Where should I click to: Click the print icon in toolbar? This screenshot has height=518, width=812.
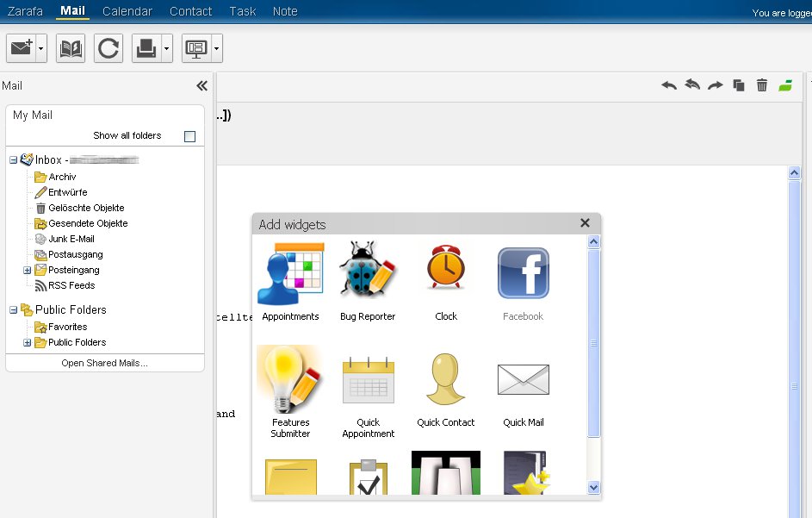(x=146, y=48)
